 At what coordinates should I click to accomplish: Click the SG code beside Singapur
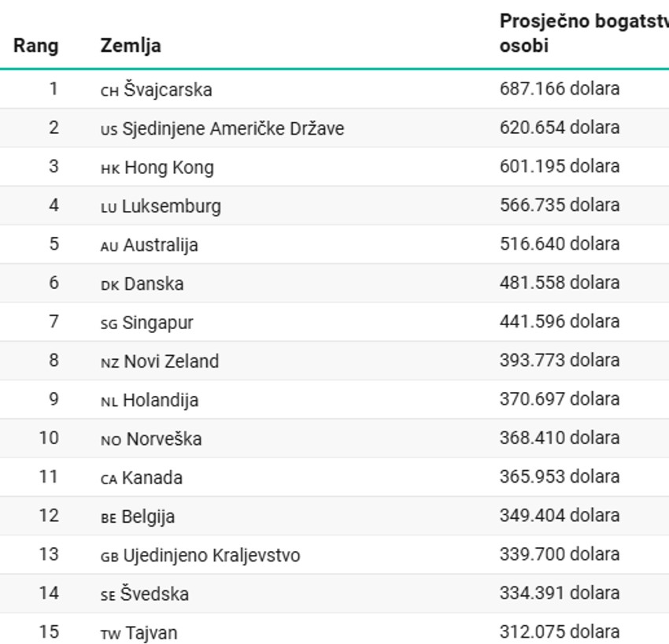coord(109,324)
